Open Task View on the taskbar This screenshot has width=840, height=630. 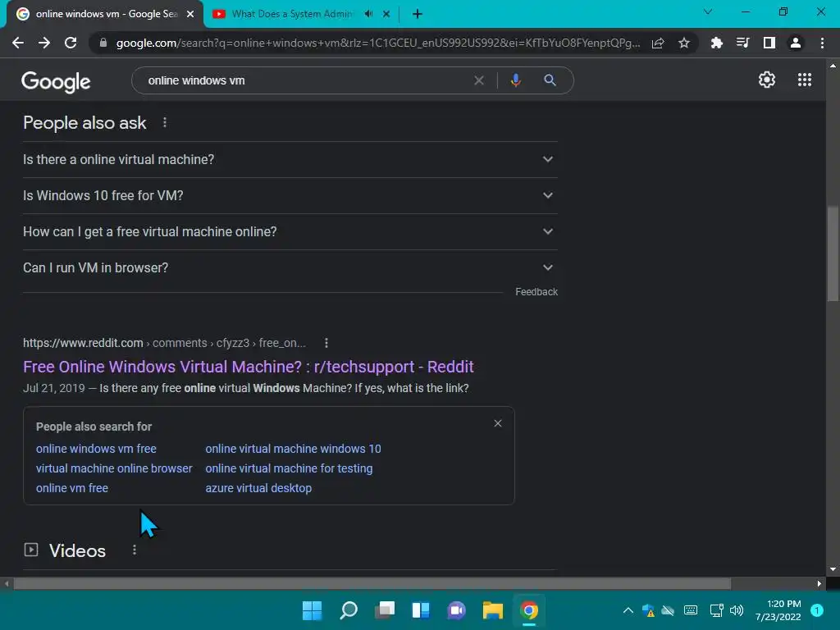pos(385,610)
